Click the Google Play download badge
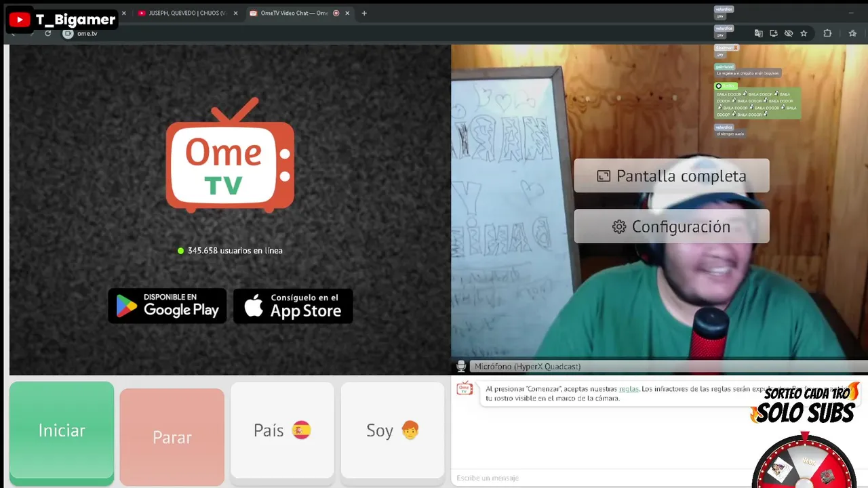 (167, 306)
